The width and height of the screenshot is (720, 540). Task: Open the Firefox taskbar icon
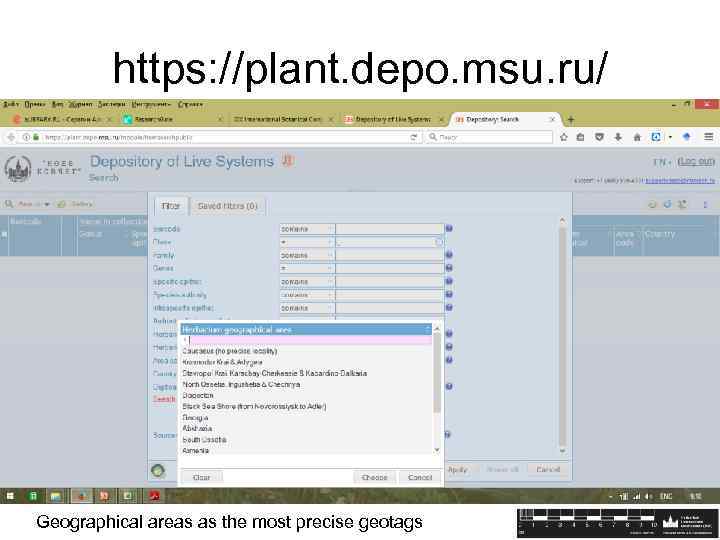tap(82, 496)
